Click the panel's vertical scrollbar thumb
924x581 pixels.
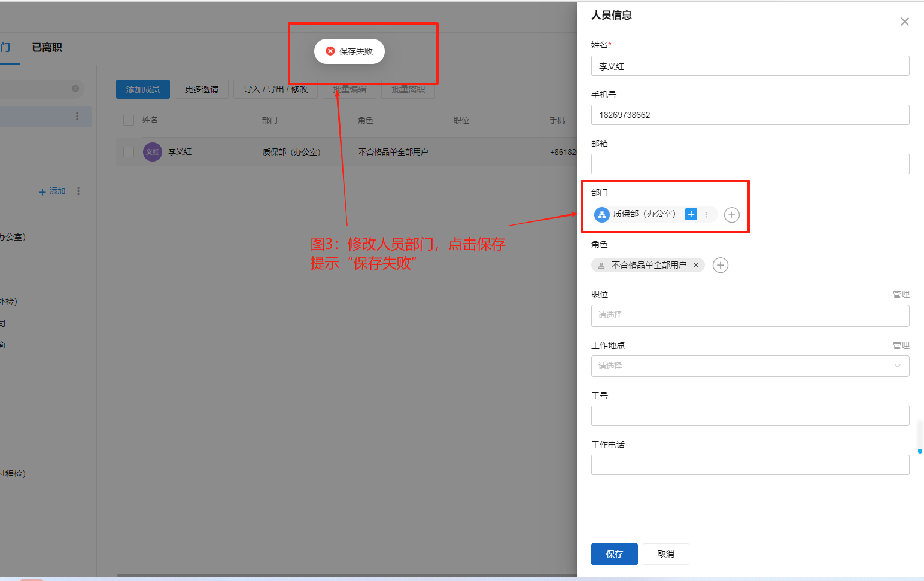click(x=920, y=437)
